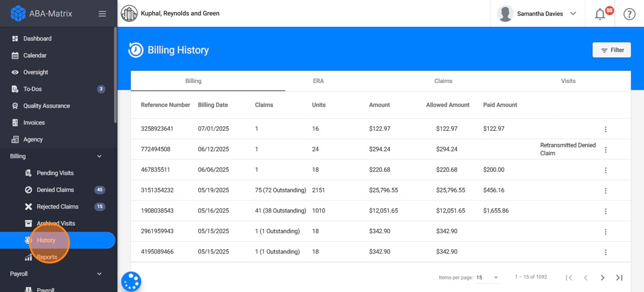Open Oversight section

point(35,72)
